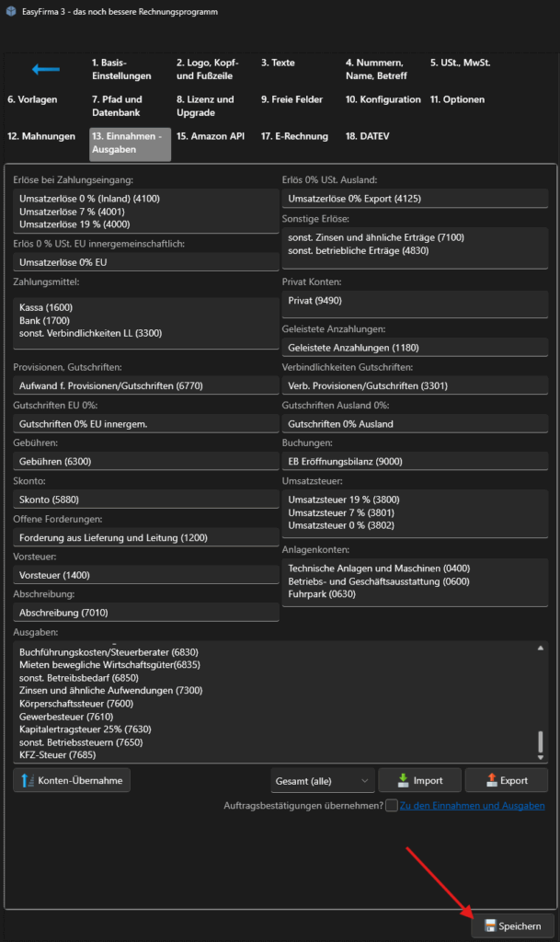The width and height of the screenshot is (560, 942).
Task: Switch to the 18. DATEV tab
Action: pyautogui.click(x=367, y=136)
